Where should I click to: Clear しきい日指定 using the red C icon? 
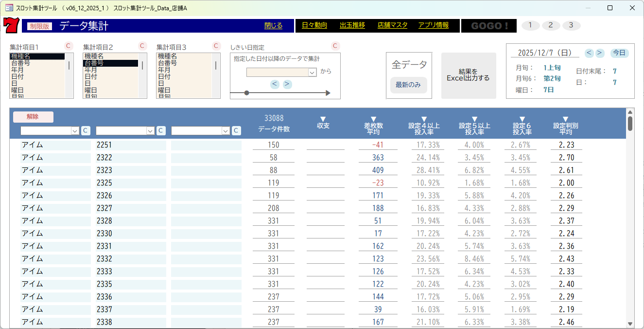pos(335,46)
